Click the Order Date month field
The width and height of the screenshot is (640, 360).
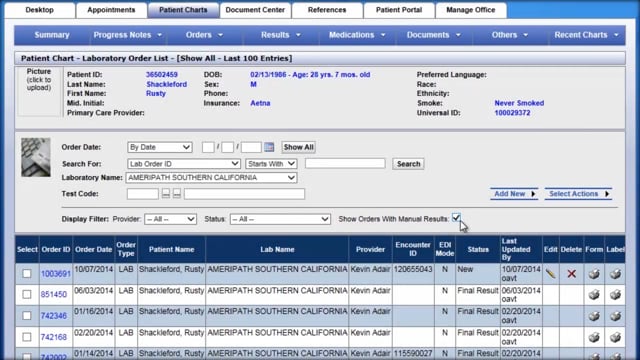click(x=208, y=147)
